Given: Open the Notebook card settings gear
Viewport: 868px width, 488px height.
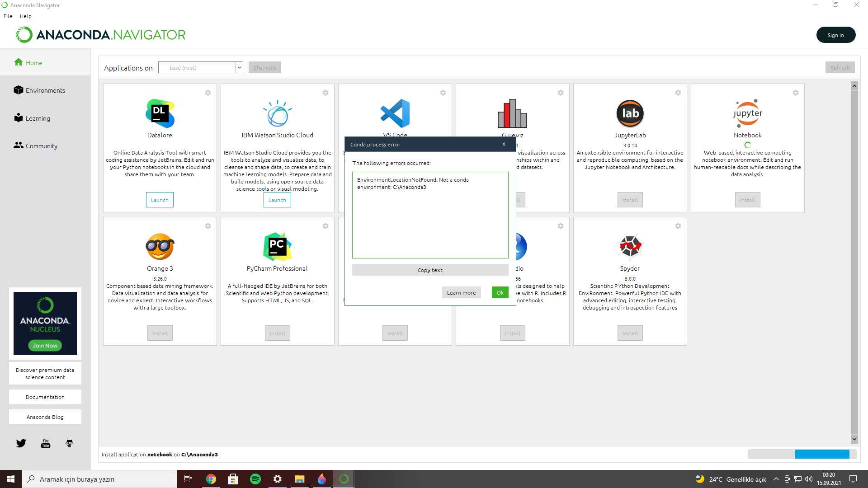Looking at the screenshot, I should pyautogui.click(x=796, y=93).
